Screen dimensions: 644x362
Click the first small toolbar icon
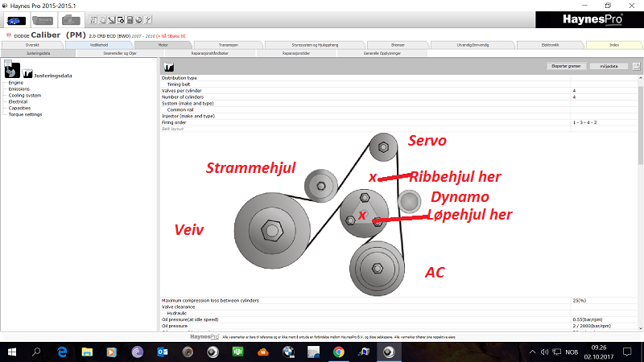tap(93, 19)
